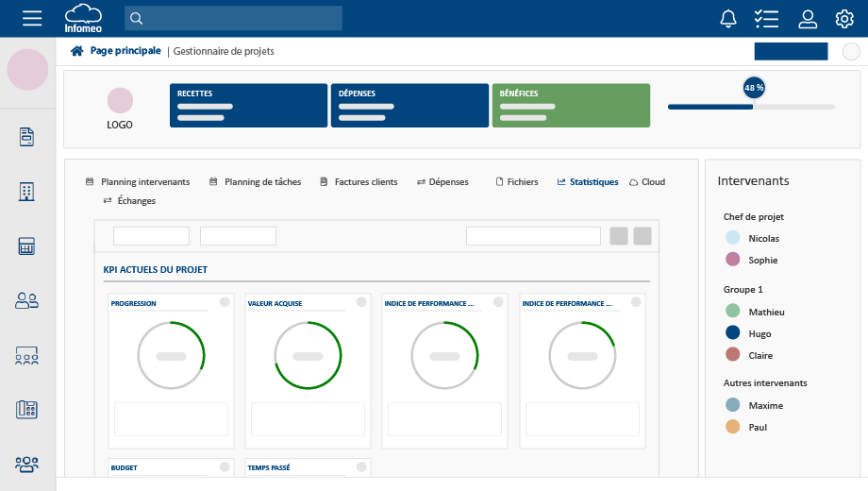The height and width of the screenshot is (491, 868).
Task: Click the 48 % progress marker
Action: tap(754, 88)
